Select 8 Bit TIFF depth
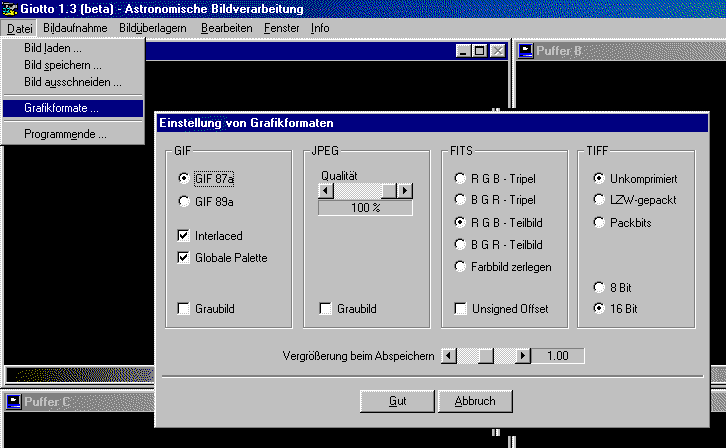Image resolution: width=726 pixels, height=448 pixels. 599,287
